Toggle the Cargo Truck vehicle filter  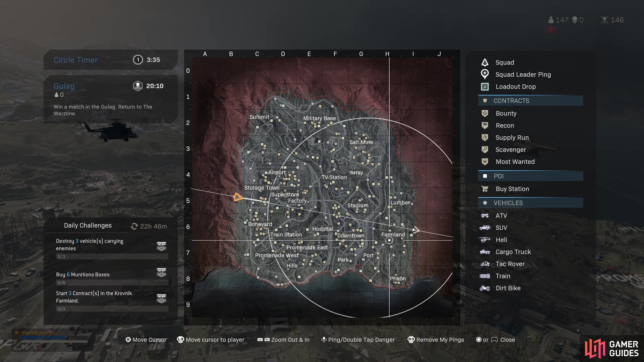514,252
